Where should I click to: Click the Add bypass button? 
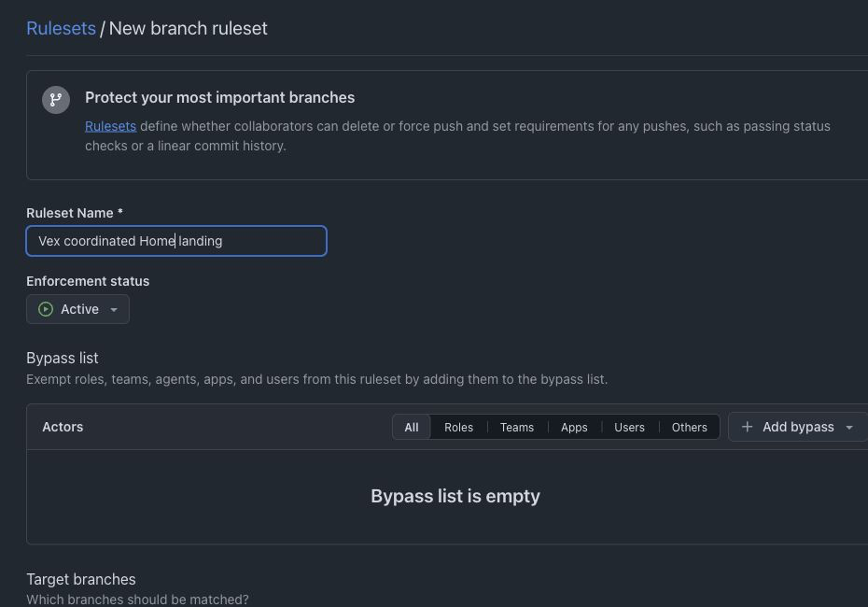pyautogui.click(x=797, y=427)
